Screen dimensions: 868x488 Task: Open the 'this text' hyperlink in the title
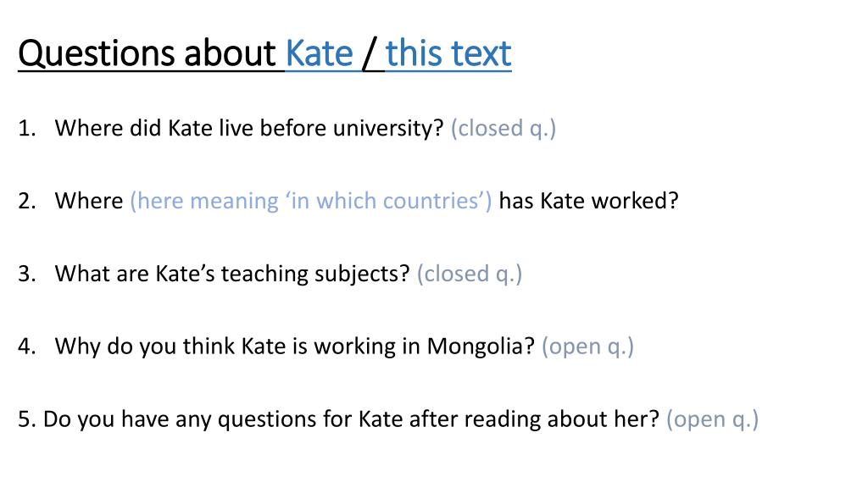[448, 53]
